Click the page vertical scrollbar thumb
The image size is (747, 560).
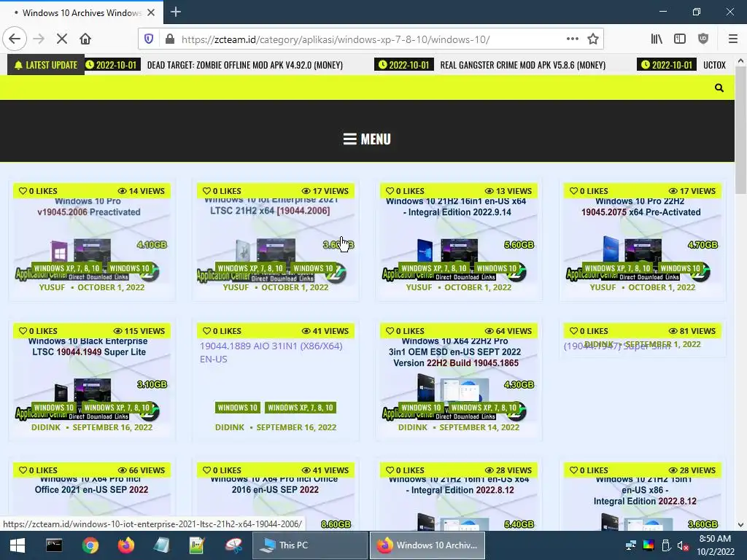[x=740, y=130]
